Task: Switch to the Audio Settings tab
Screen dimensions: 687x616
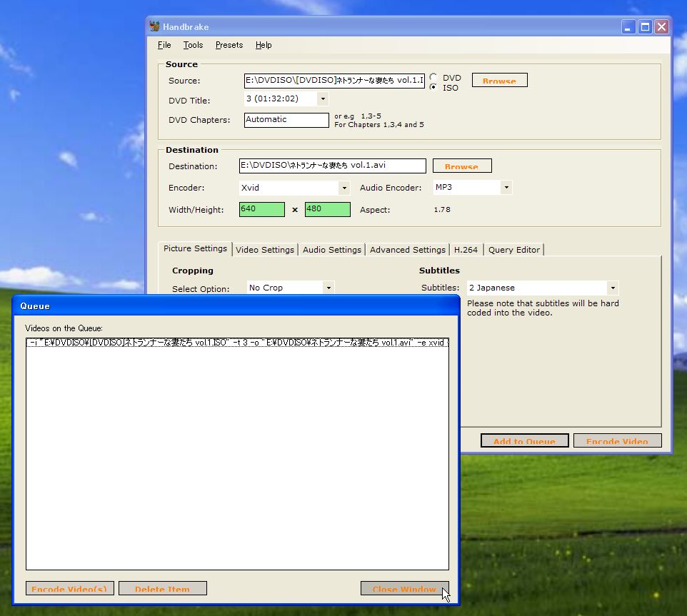Action: [331, 250]
